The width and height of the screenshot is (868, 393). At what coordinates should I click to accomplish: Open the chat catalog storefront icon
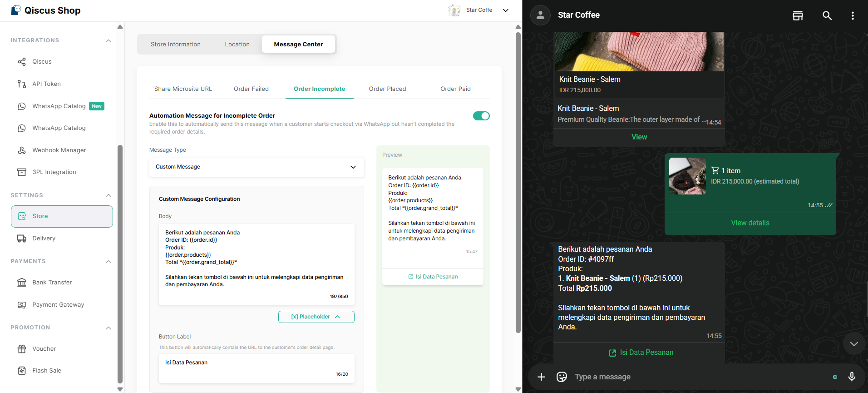(x=798, y=15)
